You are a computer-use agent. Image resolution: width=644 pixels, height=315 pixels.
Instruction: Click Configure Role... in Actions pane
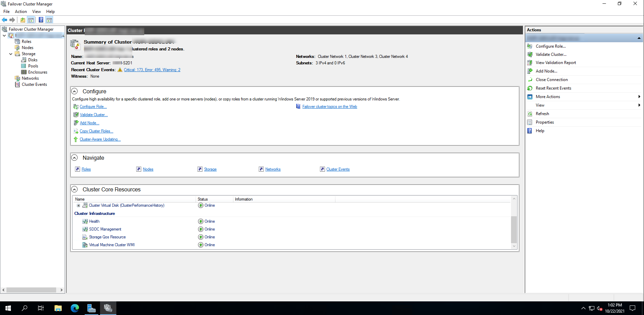551,46
